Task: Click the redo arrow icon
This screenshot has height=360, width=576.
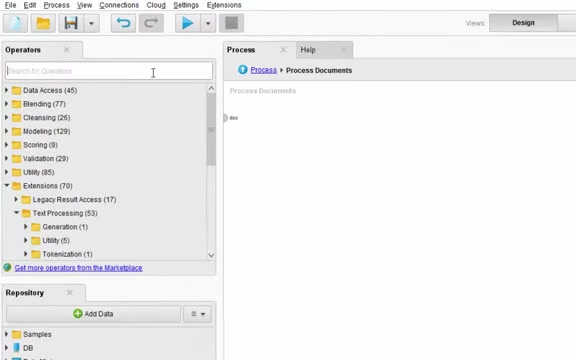Action: (x=151, y=23)
